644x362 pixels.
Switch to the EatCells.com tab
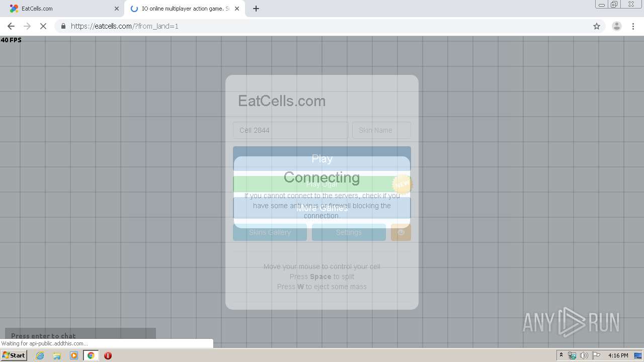(x=62, y=9)
